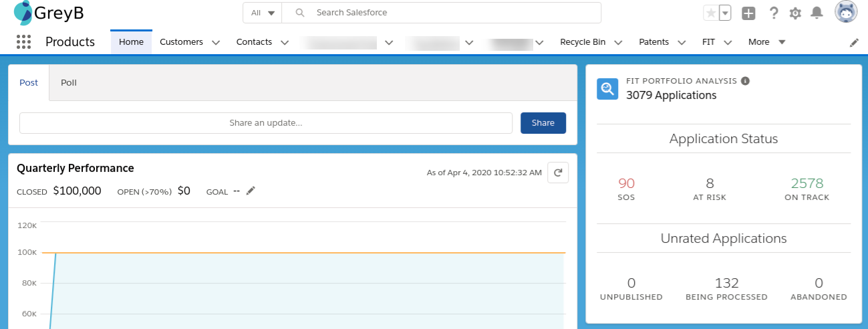Viewport: 868px width, 329px height.
Task: Open the global actions plus icon
Action: (x=749, y=13)
